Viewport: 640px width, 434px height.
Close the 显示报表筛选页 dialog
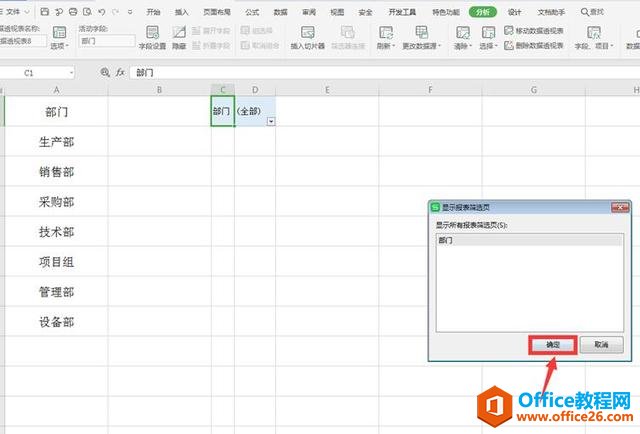620,207
